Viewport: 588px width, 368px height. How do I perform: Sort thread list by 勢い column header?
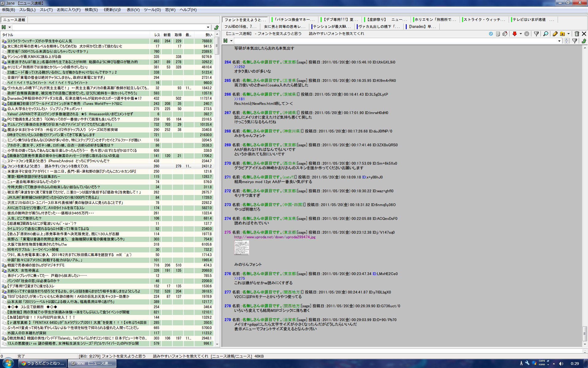tap(209, 35)
